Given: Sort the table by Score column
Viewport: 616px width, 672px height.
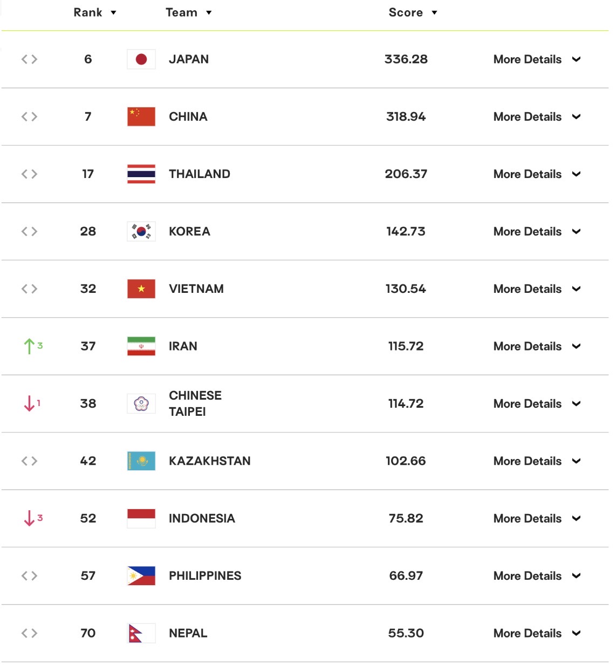Looking at the screenshot, I should click(413, 12).
